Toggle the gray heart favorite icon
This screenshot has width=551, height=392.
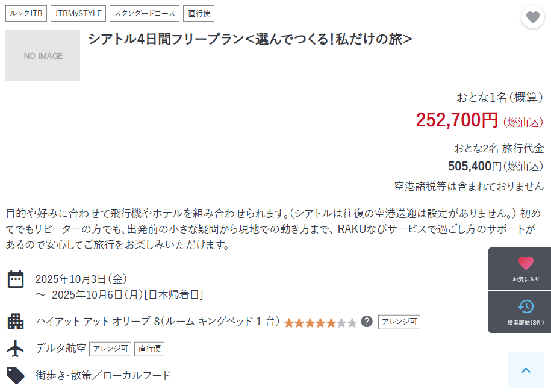533,17
